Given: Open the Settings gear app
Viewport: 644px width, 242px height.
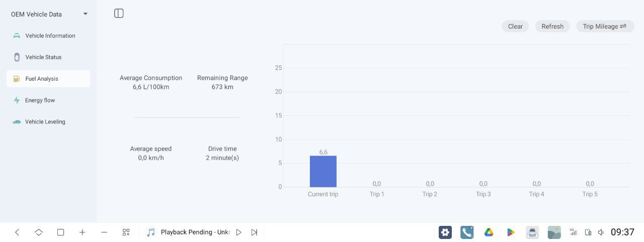Looking at the screenshot, I should [x=445, y=232].
